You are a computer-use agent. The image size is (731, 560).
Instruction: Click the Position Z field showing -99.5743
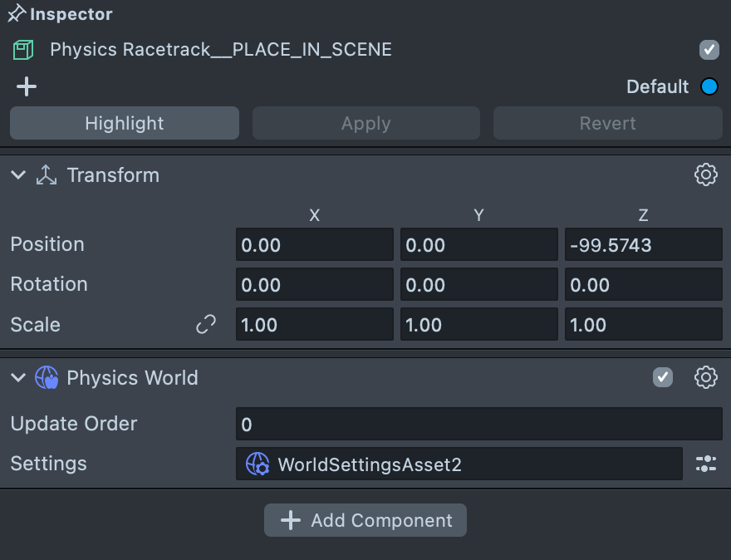(643, 245)
